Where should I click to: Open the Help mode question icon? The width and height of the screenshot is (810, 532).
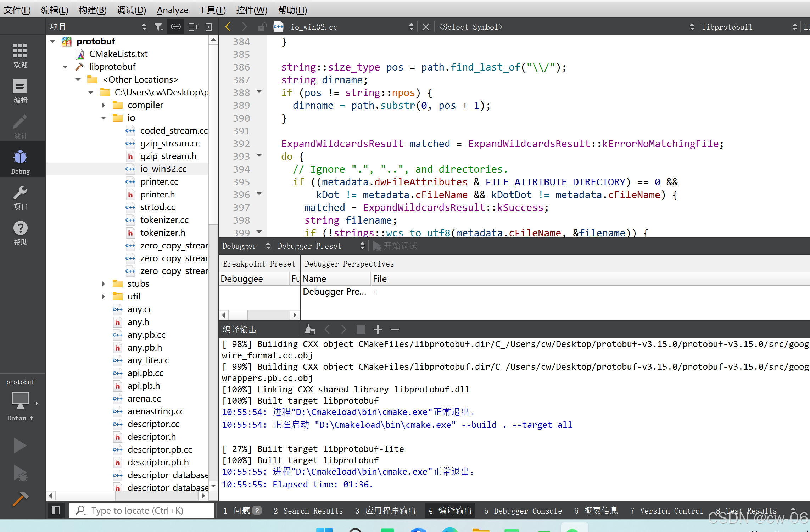point(20,233)
